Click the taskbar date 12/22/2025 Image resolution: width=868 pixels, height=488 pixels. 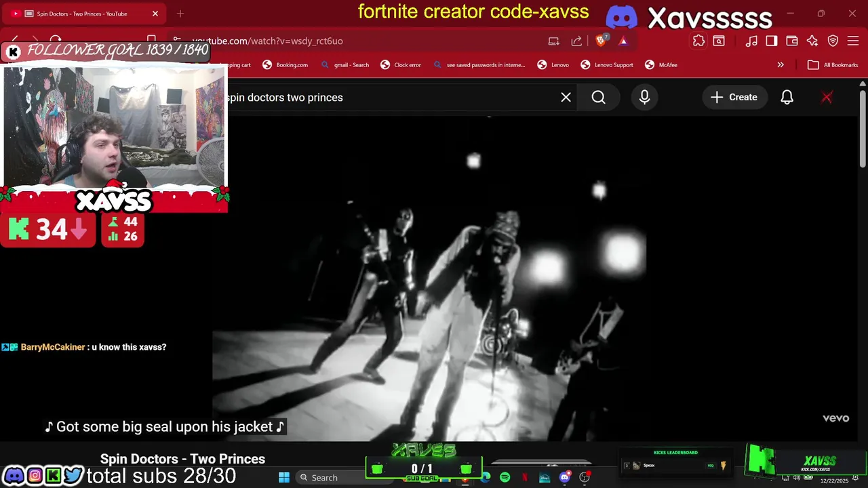(834, 481)
